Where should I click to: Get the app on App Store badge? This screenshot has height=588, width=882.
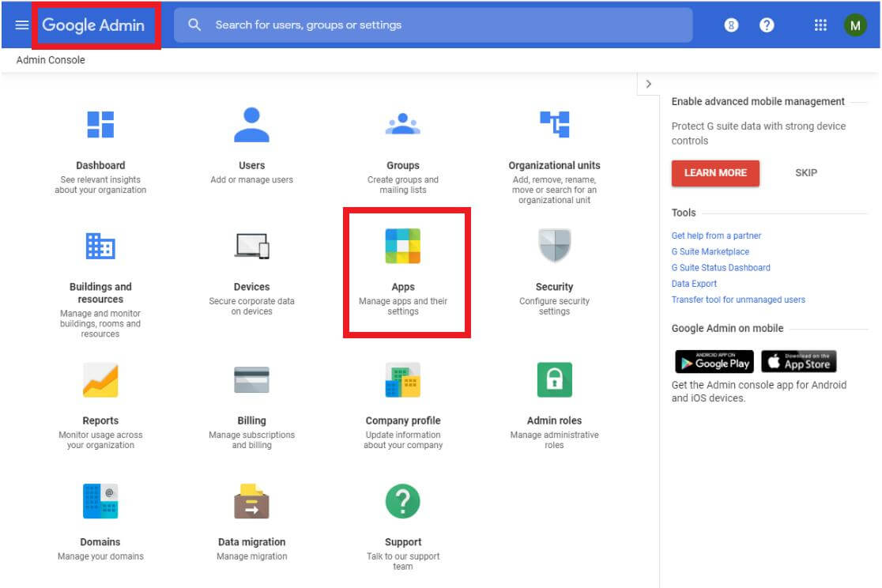click(x=799, y=361)
